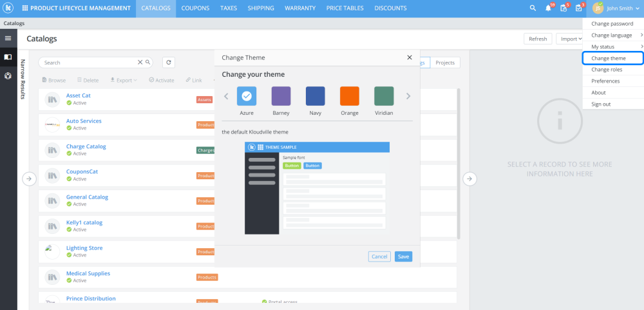Viewport: 644px width, 310px height.
Task: Select the Azure theme checkmark swatch
Action: [x=247, y=96]
